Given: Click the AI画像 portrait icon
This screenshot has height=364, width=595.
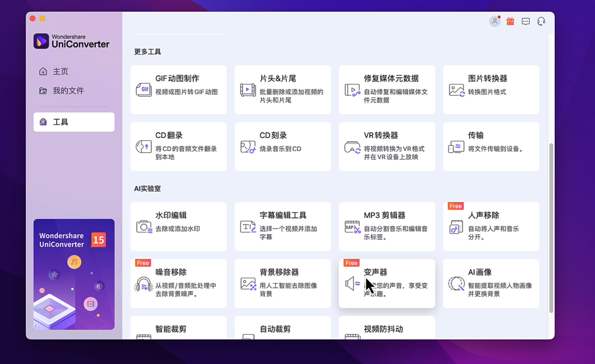Looking at the screenshot, I should [456, 284].
